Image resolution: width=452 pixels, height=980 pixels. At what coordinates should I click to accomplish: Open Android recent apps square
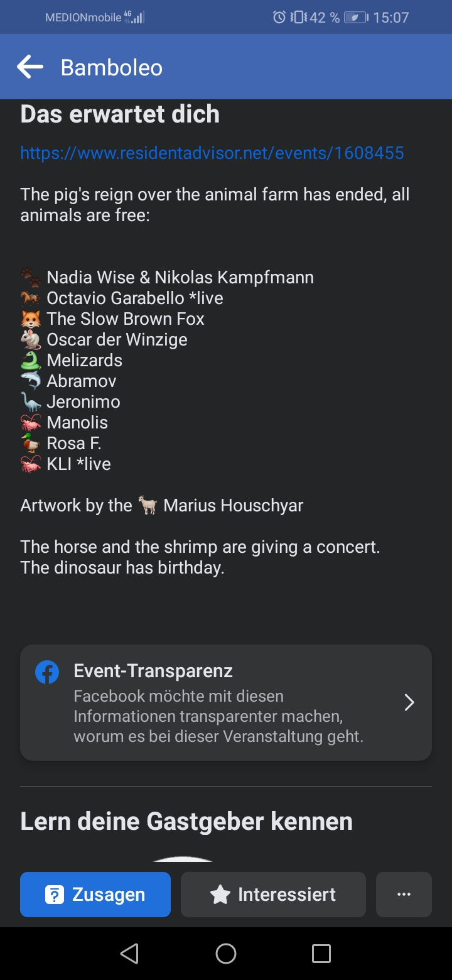(321, 954)
